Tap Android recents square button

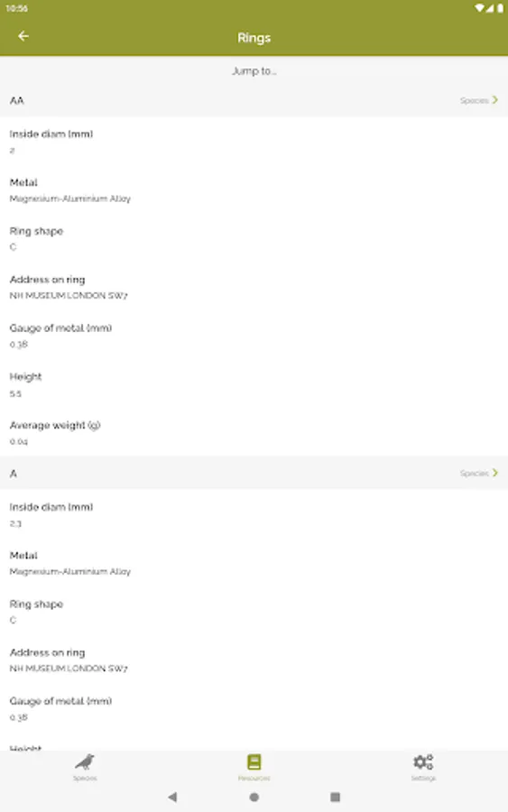[335, 797]
